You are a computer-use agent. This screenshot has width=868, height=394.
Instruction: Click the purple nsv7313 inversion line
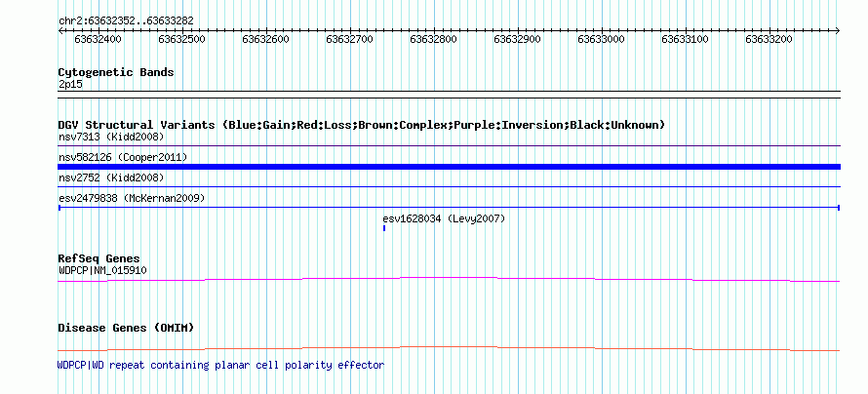point(449,146)
